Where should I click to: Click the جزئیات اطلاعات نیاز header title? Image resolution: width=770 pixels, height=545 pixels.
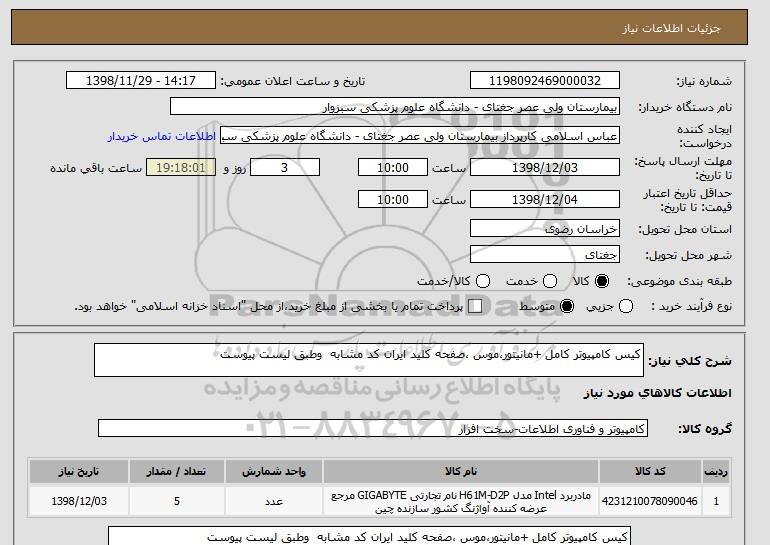pyautogui.click(x=671, y=28)
